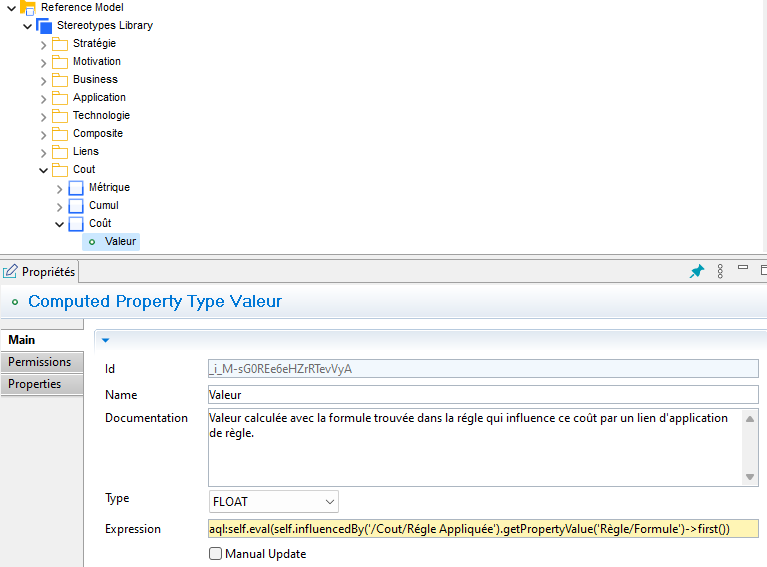Click the Name input field

(x=482, y=395)
